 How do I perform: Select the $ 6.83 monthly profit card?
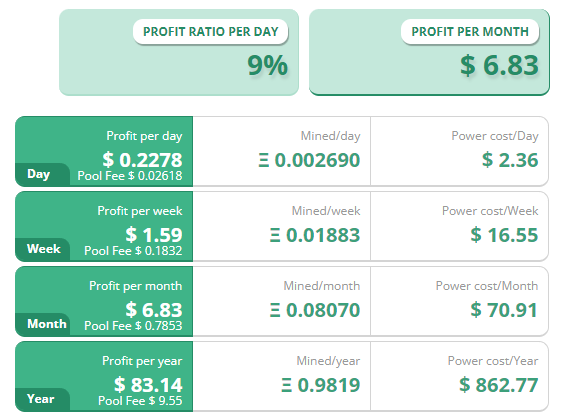pyautogui.click(x=429, y=52)
